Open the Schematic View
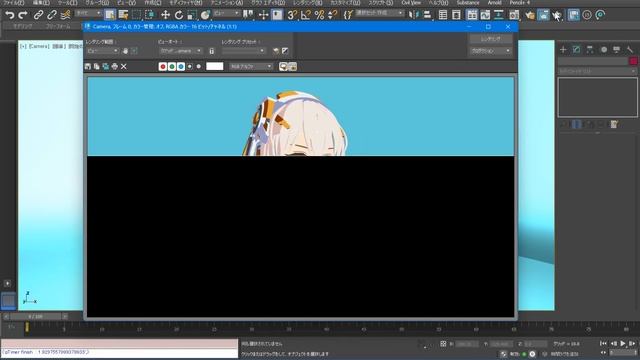 tap(499, 15)
